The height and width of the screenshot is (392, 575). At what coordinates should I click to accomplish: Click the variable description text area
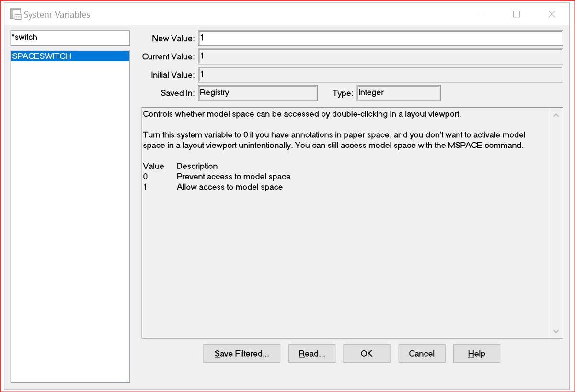coord(346,223)
